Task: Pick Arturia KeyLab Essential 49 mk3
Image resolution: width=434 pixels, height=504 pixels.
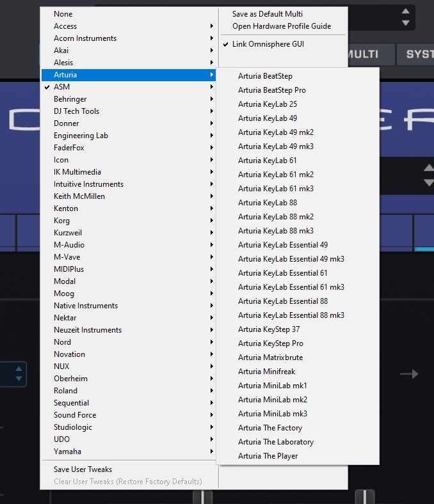Action: coord(298,259)
